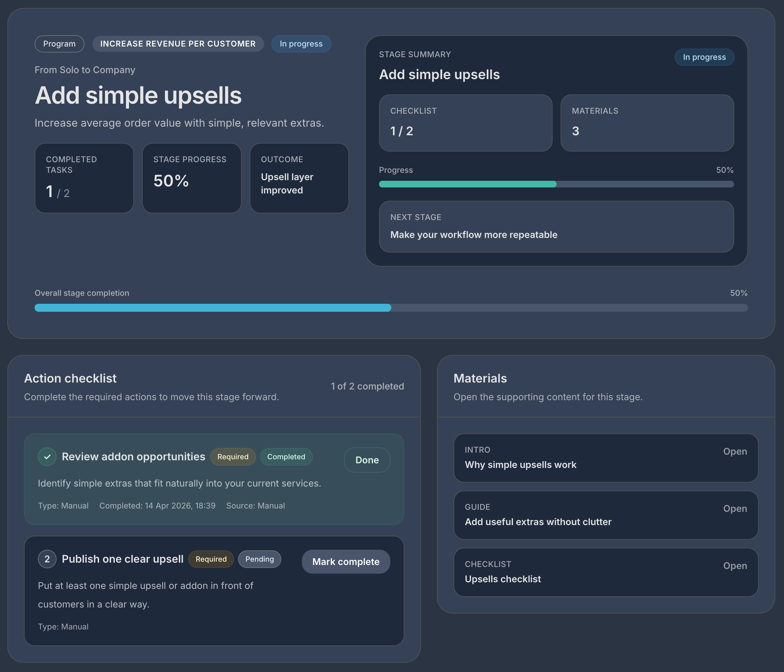This screenshot has width=784, height=672.
Task: Open Next Stage 'Make your workflow more repeatable'
Action: [x=556, y=227]
